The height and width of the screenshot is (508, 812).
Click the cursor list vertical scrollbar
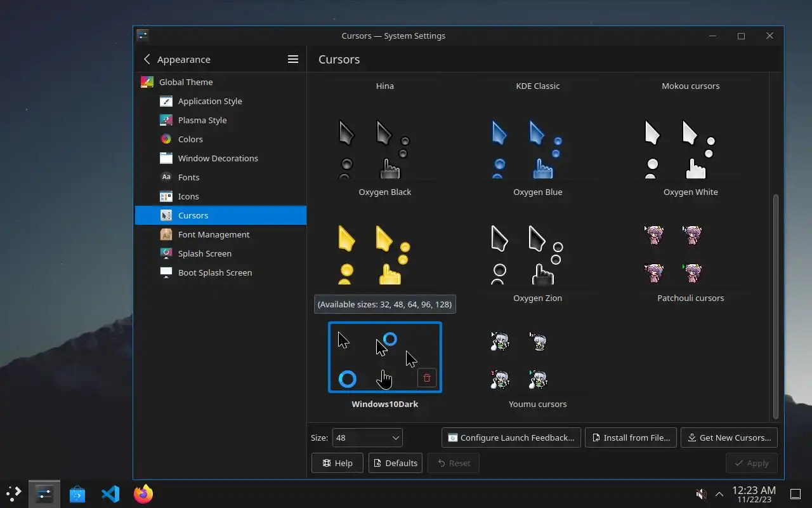(x=775, y=307)
